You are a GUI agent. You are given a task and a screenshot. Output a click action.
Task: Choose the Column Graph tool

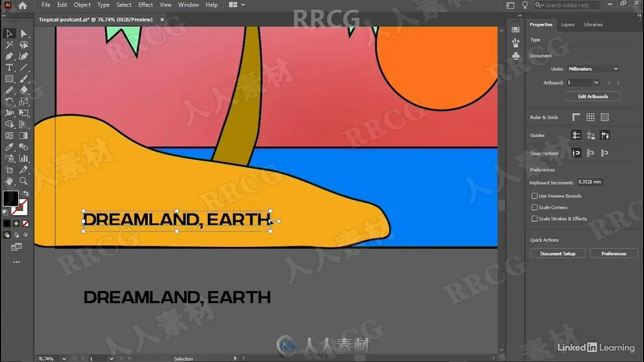tap(24, 158)
